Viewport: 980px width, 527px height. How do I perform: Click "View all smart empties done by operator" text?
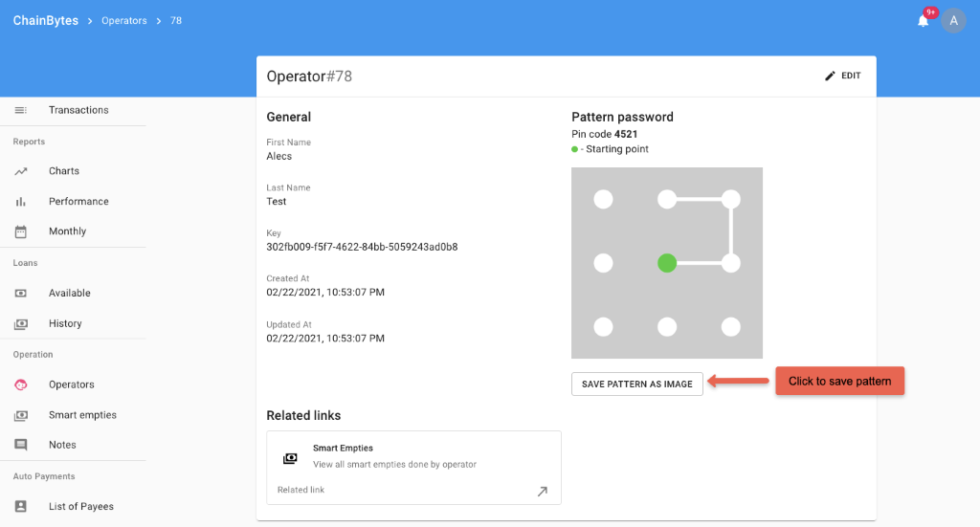click(394, 464)
